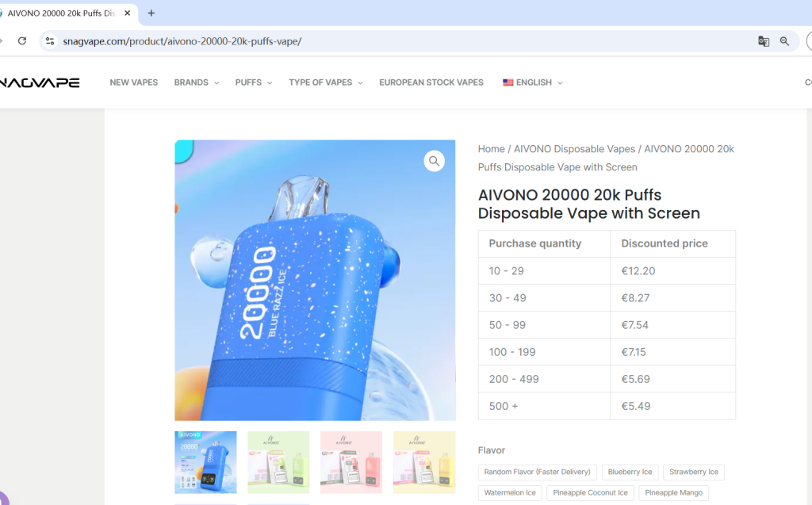Open AIVONO Disposable Vapes breadcrumb link
This screenshot has height=505, width=812.
[x=574, y=149]
